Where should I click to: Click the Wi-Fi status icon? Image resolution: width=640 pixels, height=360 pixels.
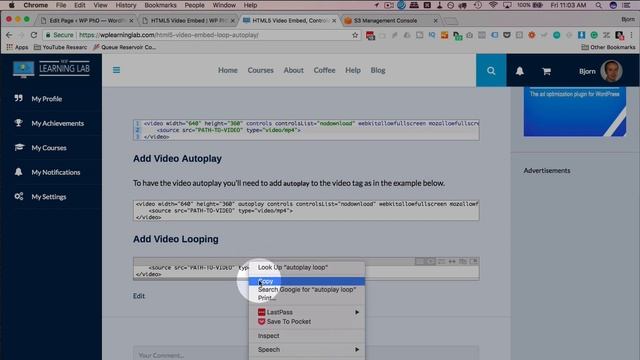pyautogui.click(x=493, y=5)
